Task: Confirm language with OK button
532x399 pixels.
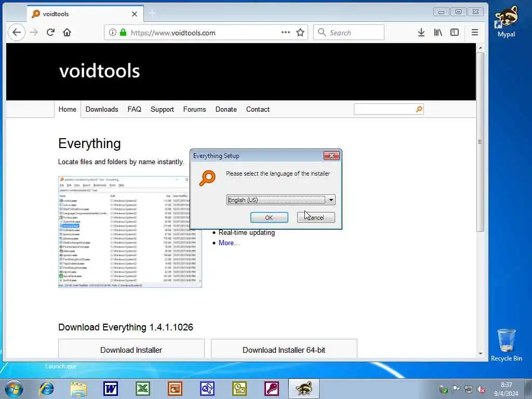Action: pos(269,218)
